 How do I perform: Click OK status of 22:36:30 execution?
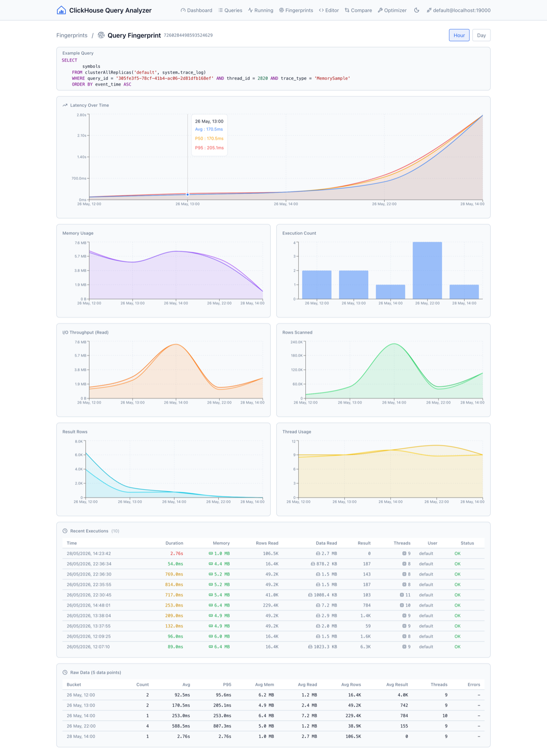coord(458,575)
